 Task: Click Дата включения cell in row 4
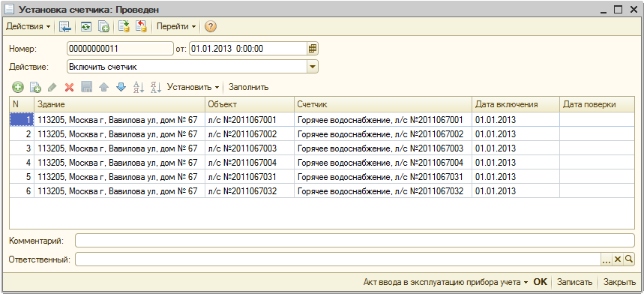(x=516, y=163)
